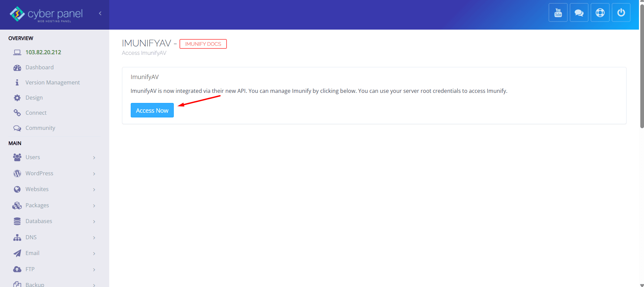The height and width of the screenshot is (287, 644).
Task: Expand the Users submenu chevron
Action: coord(94,157)
